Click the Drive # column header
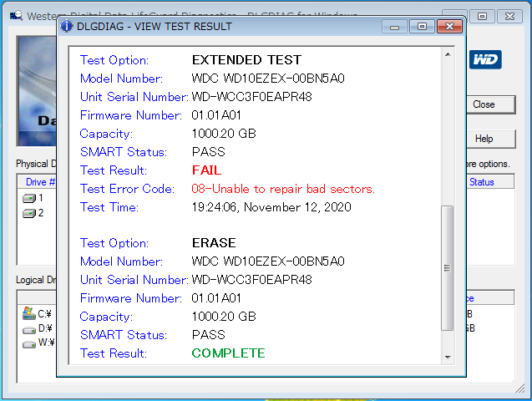 [37, 182]
